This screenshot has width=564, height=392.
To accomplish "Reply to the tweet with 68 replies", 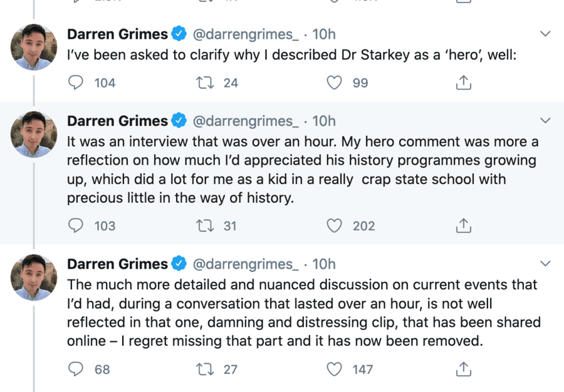I will point(76,369).
